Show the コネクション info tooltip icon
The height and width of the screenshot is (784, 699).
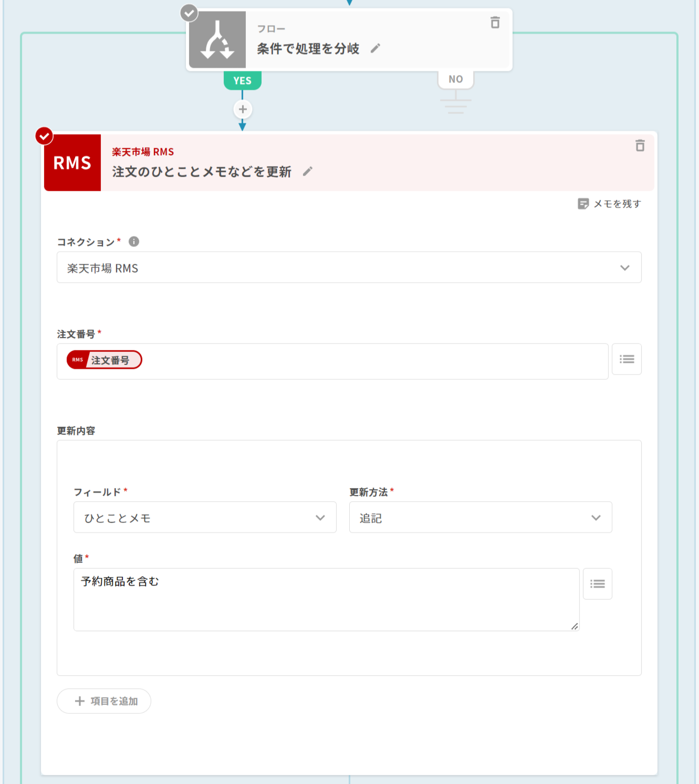point(134,242)
